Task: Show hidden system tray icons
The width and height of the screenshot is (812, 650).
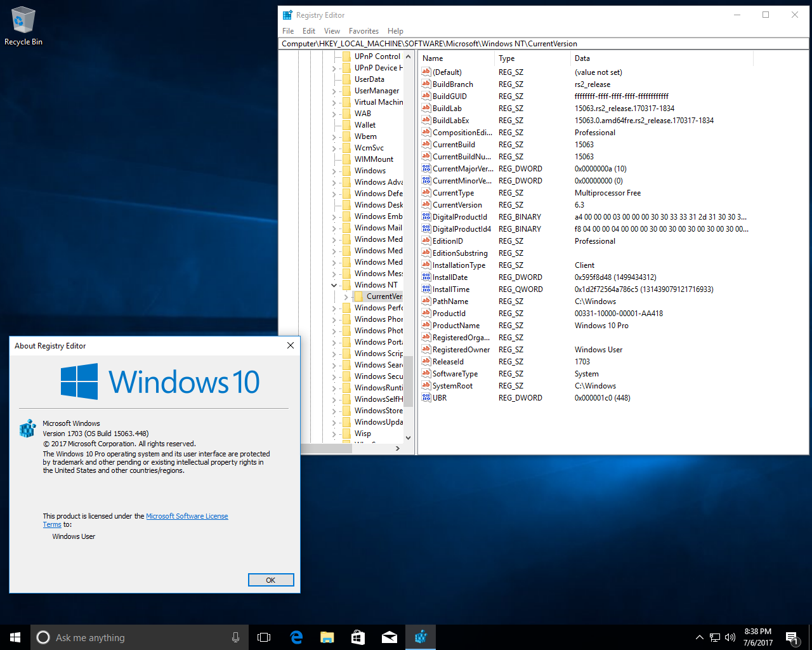Action: (x=699, y=637)
